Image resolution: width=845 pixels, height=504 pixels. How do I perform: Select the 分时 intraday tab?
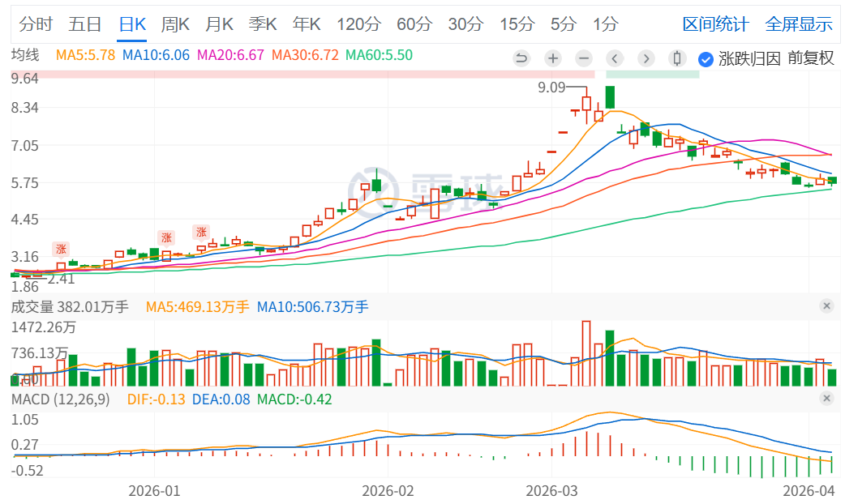[x=35, y=24]
